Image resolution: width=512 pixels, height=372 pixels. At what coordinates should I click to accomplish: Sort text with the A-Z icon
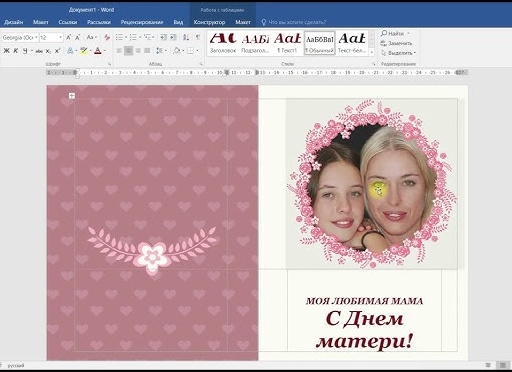[x=186, y=37]
